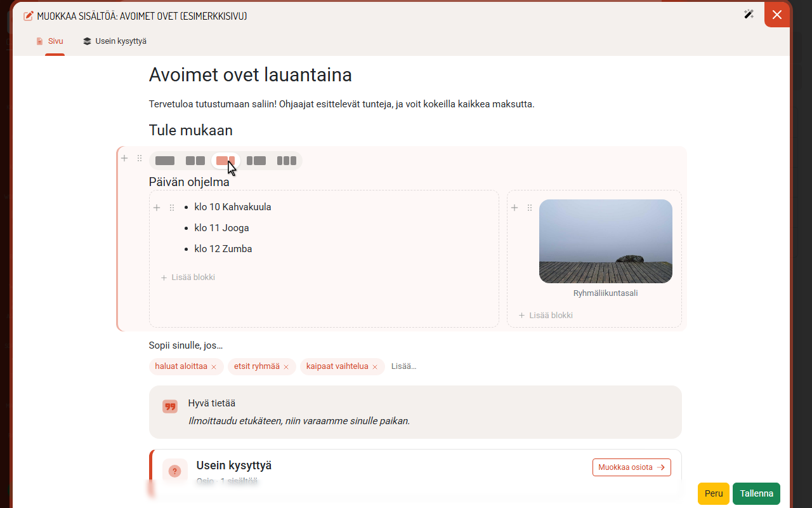Click the heading "Avoimet ovet lauantaina"
Image resolution: width=812 pixels, height=508 pixels.
point(251,75)
